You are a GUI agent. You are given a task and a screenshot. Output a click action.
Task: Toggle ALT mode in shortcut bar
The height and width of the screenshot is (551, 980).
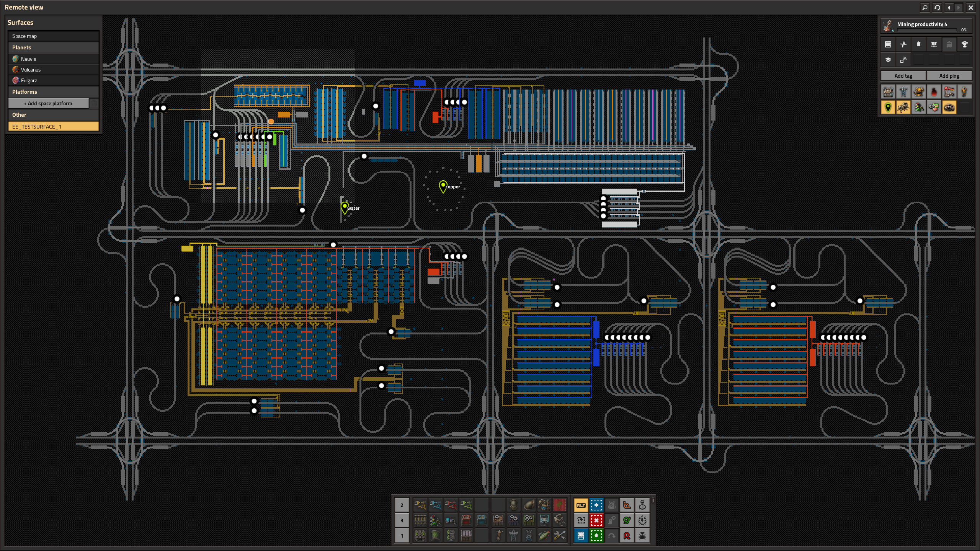(x=581, y=505)
